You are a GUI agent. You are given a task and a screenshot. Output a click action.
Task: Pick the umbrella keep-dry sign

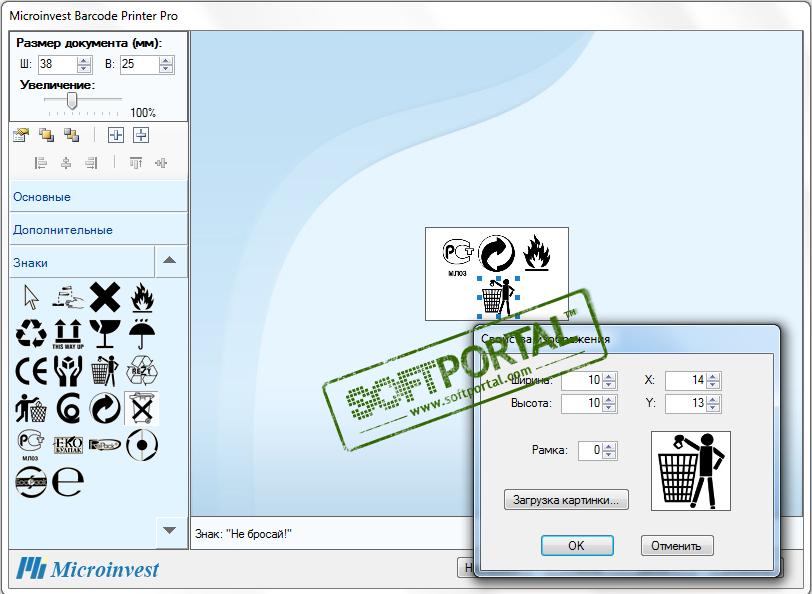pyautogui.click(x=141, y=334)
